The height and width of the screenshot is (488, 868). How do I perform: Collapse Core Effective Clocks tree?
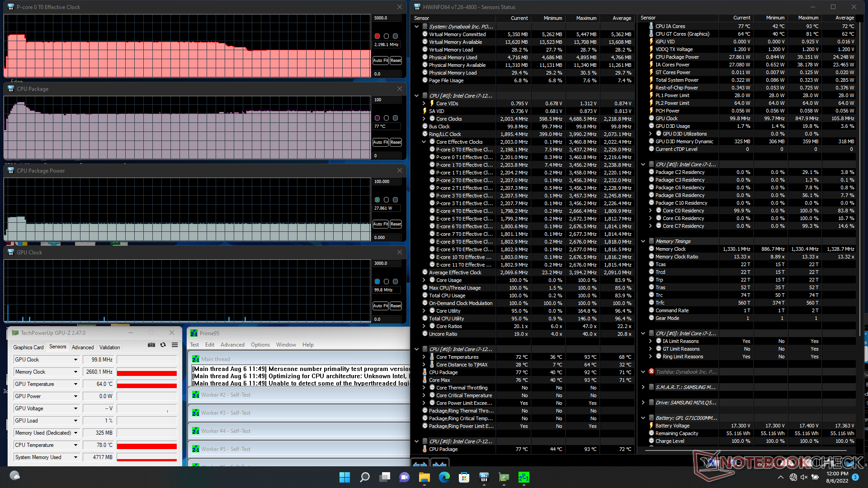(x=424, y=142)
